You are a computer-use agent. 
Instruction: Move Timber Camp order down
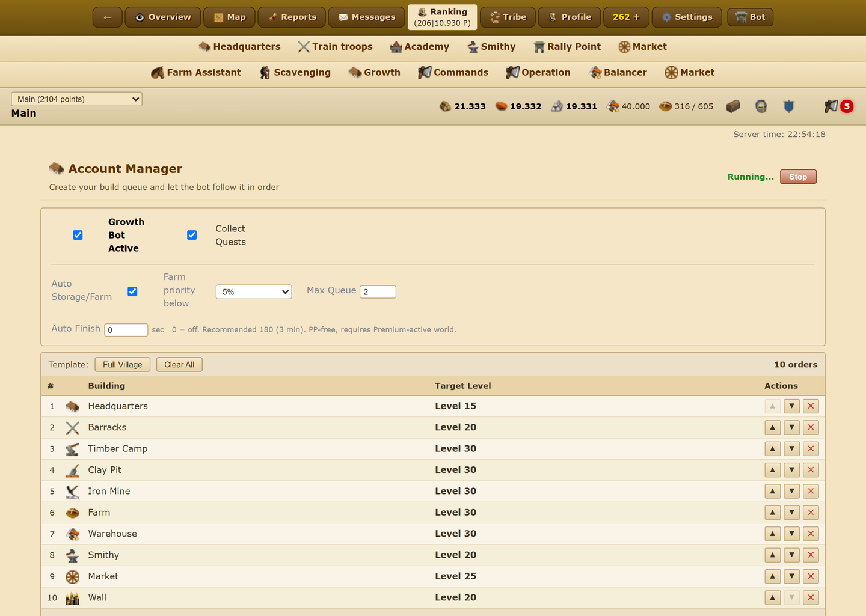791,449
